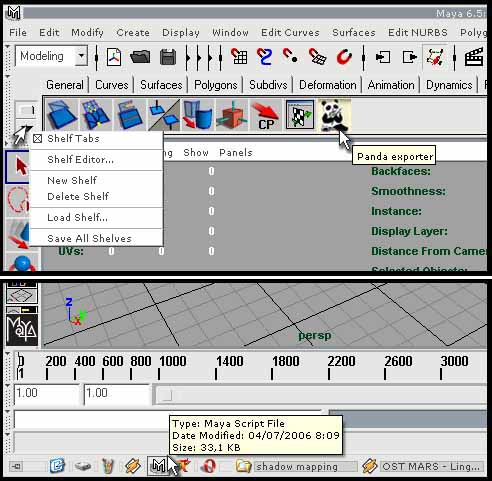Open the Modeling menu set dropdown
The image size is (492, 481).
coord(51,56)
